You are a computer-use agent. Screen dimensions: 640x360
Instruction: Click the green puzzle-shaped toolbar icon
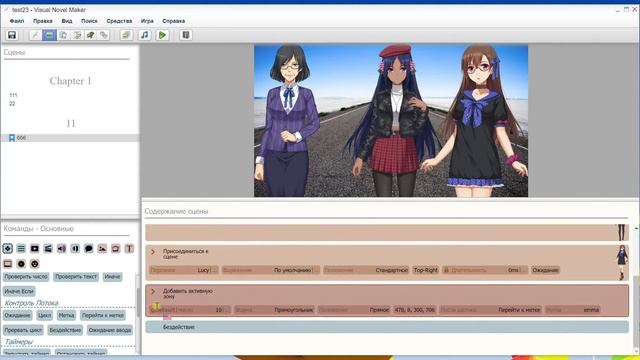90,35
